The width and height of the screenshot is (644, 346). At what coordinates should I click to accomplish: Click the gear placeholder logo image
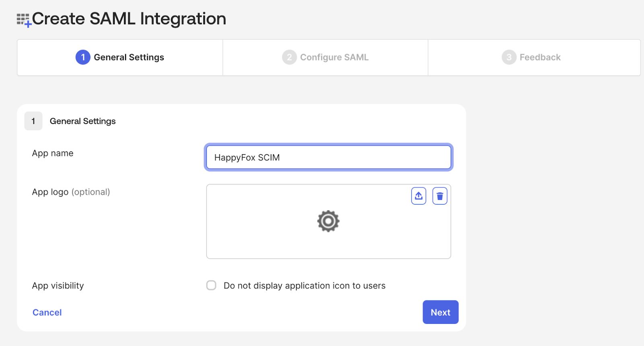328,221
